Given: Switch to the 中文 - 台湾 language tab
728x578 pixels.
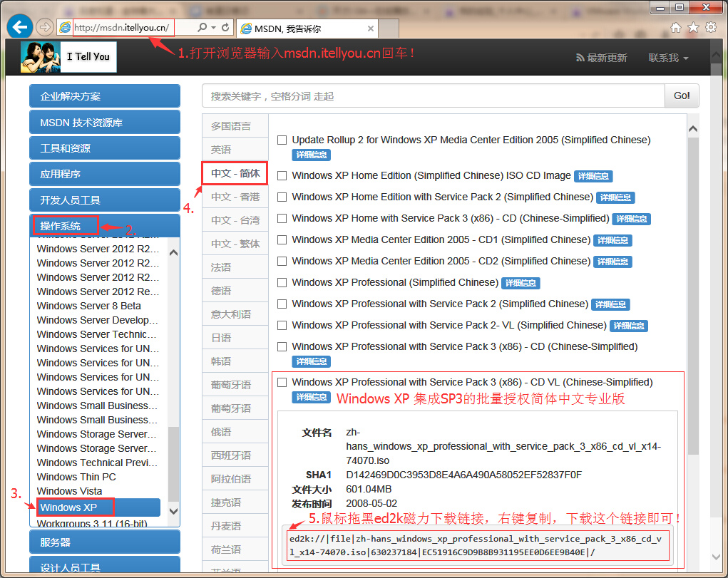Looking at the screenshot, I should pos(235,220).
